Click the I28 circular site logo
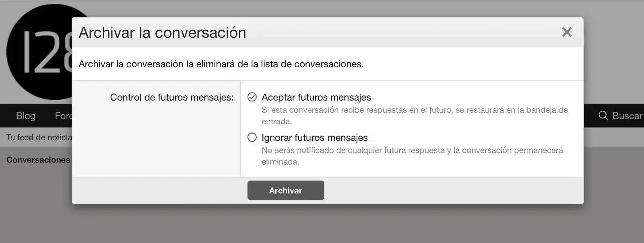The height and width of the screenshot is (243, 644). coord(38,52)
